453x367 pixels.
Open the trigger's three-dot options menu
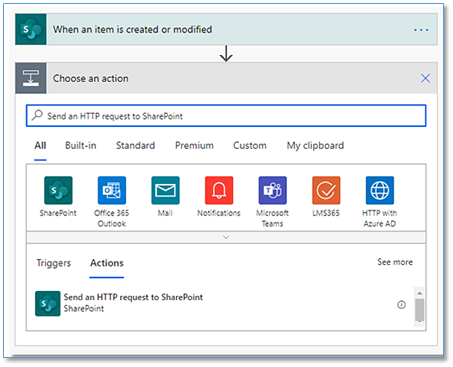(421, 30)
